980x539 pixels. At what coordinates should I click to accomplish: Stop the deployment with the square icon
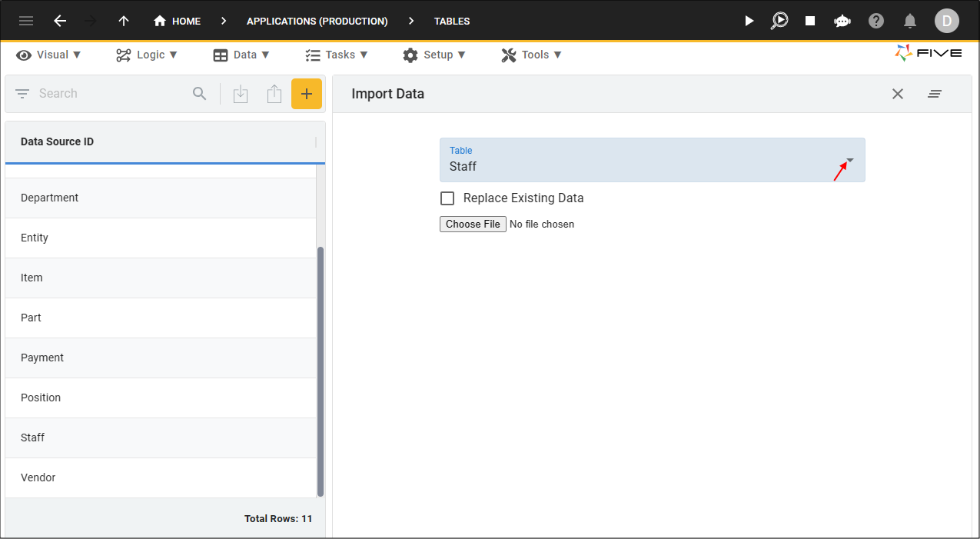[x=810, y=21]
